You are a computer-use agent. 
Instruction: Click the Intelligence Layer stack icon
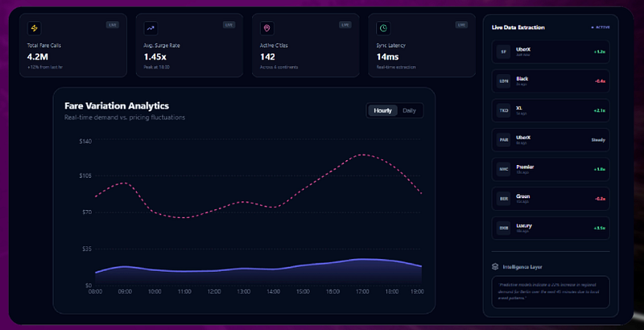[x=495, y=266]
